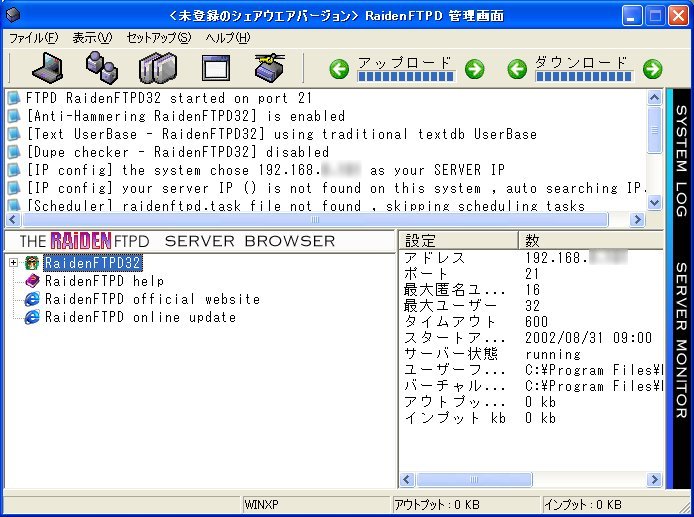Click the アップロード speed bar
This screenshot has width=694, height=517.
click(406, 77)
